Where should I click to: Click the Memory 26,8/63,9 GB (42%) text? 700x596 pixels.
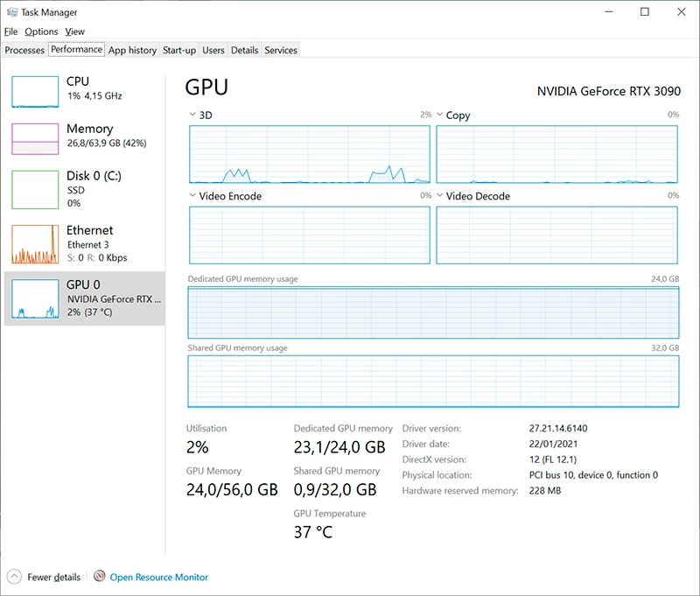click(x=107, y=144)
